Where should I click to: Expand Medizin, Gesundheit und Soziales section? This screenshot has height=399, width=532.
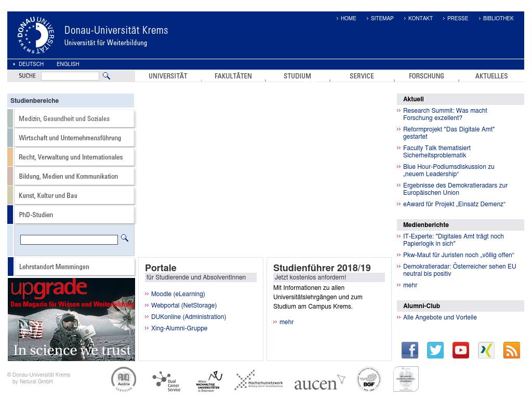click(x=64, y=118)
